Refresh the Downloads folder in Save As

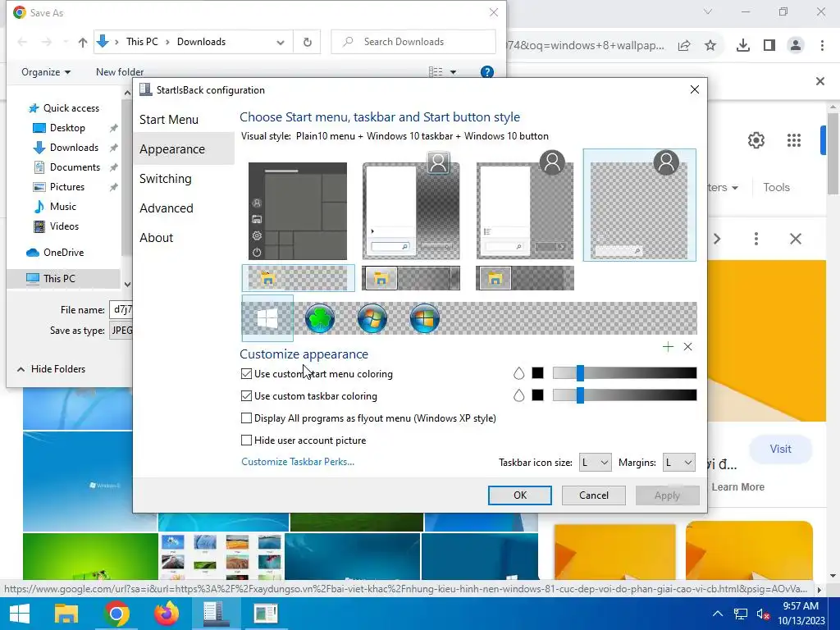point(308,43)
